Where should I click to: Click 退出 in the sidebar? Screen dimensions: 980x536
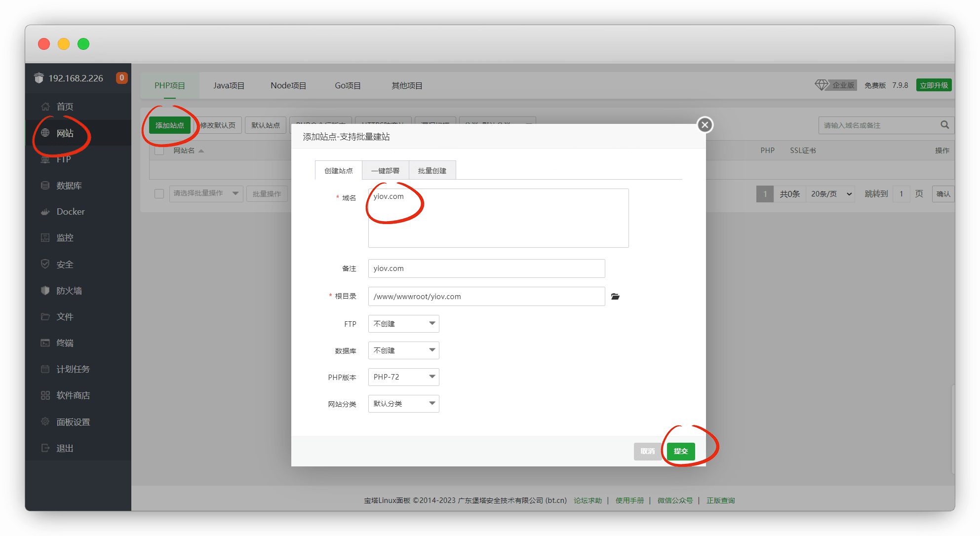pos(65,448)
